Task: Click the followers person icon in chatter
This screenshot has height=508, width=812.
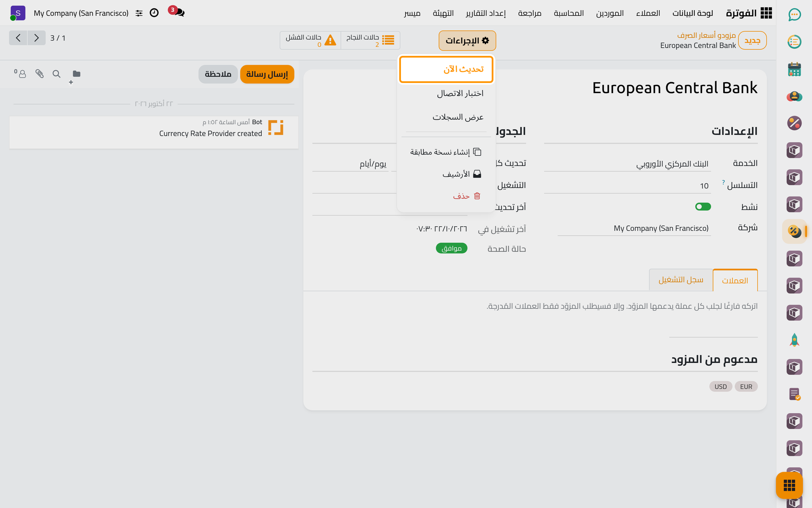Action: pos(20,74)
